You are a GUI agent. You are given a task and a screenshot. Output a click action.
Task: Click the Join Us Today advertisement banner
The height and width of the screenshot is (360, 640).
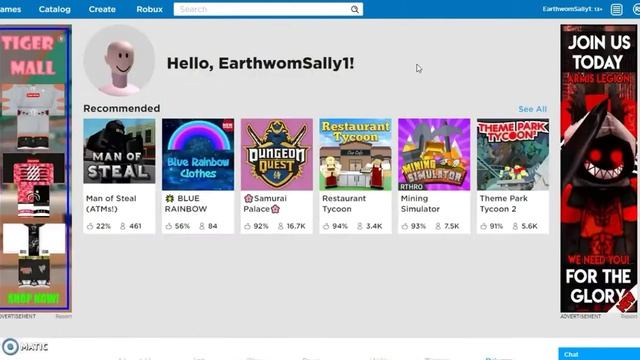point(598,168)
